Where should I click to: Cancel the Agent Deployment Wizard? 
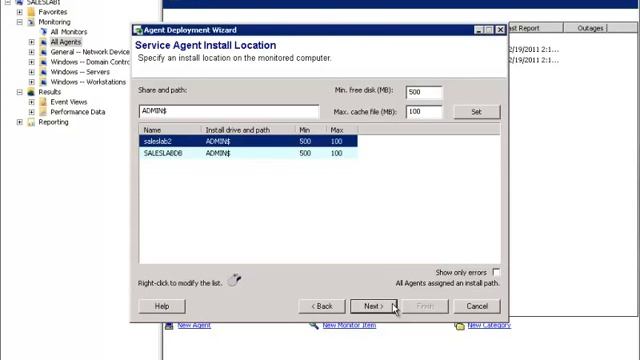click(x=477, y=306)
